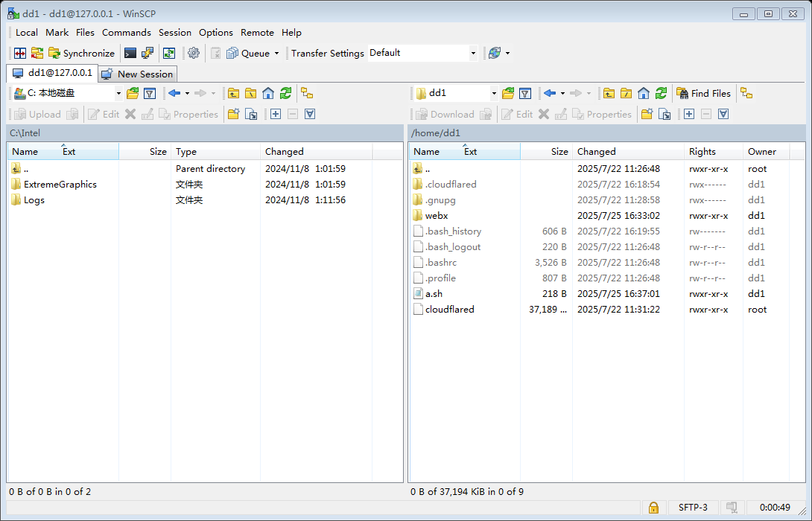Click the Synchronize button
Screen dimensions: 812x521
81,53
